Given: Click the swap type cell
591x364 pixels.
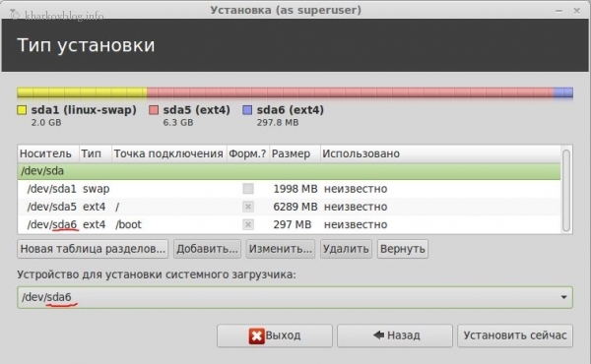Looking at the screenshot, I should coord(97,189).
